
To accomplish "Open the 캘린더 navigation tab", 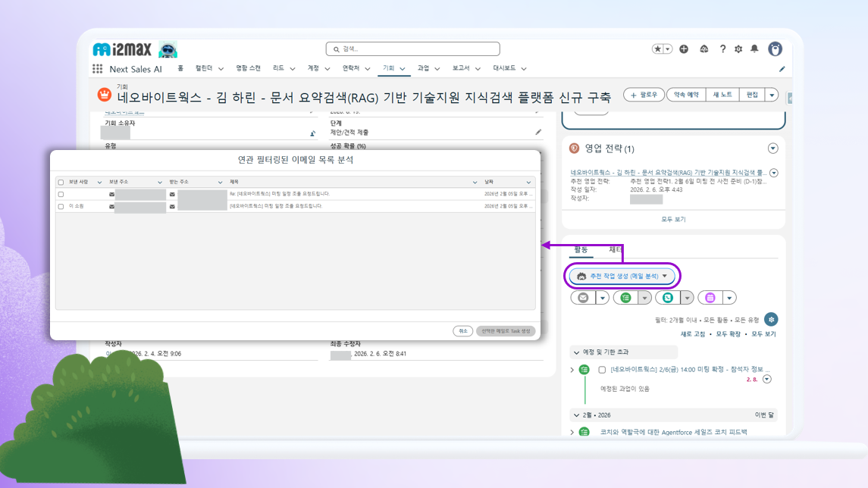I will pyautogui.click(x=204, y=68).
